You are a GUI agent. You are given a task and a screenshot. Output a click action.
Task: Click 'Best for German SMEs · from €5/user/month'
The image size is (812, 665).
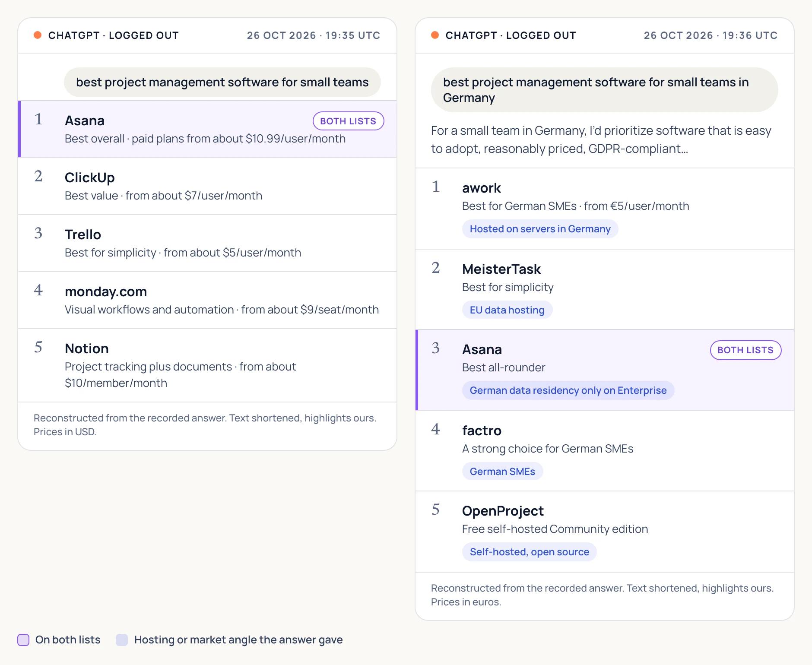coord(575,206)
